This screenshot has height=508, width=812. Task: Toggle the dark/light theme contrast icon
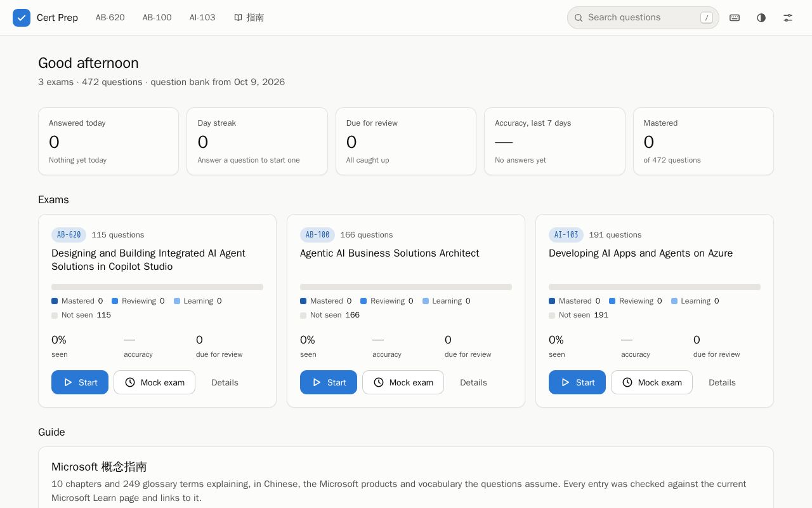761,18
